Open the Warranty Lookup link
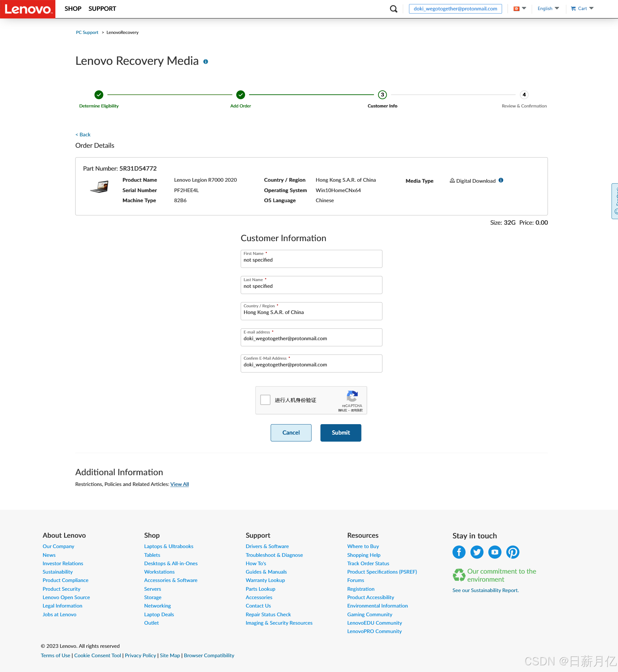618x672 pixels. (265, 580)
